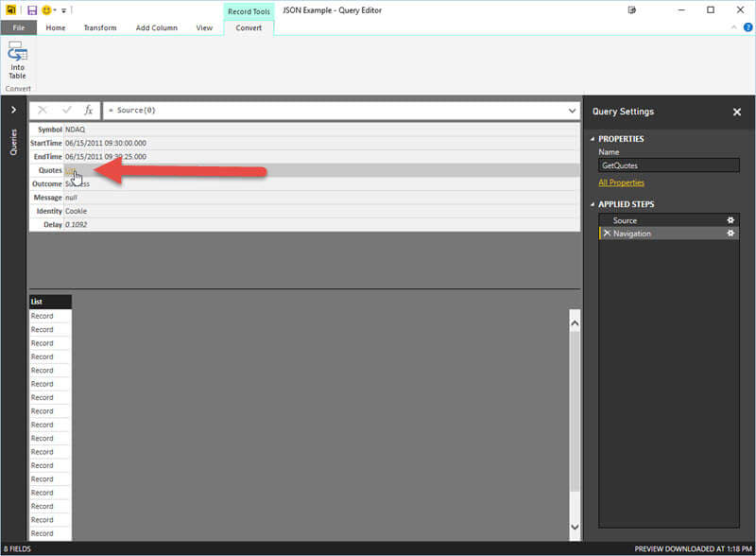Click the formula bar input field
This screenshot has height=556, width=756.
[x=335, y=111]
